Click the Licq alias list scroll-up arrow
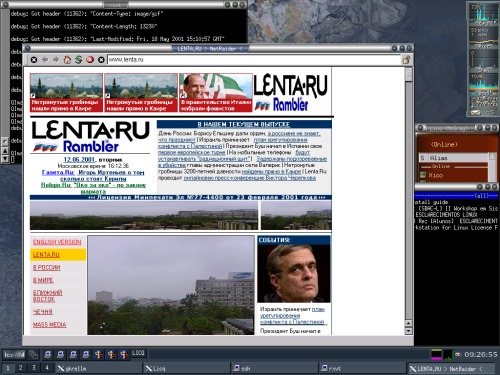 (492, 156)
